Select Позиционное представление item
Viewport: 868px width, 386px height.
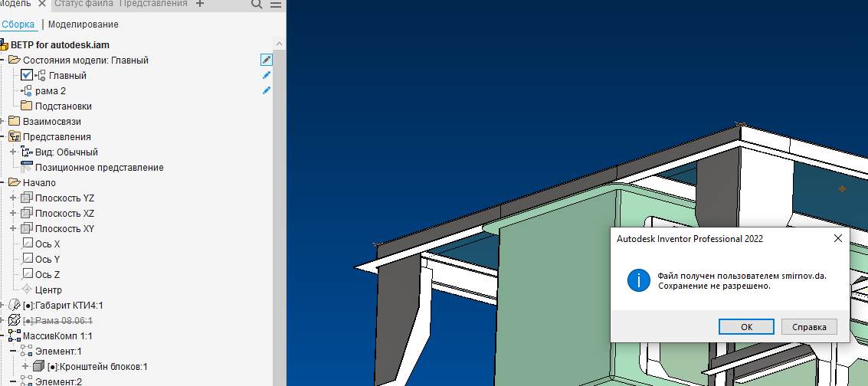coord(99,168)
